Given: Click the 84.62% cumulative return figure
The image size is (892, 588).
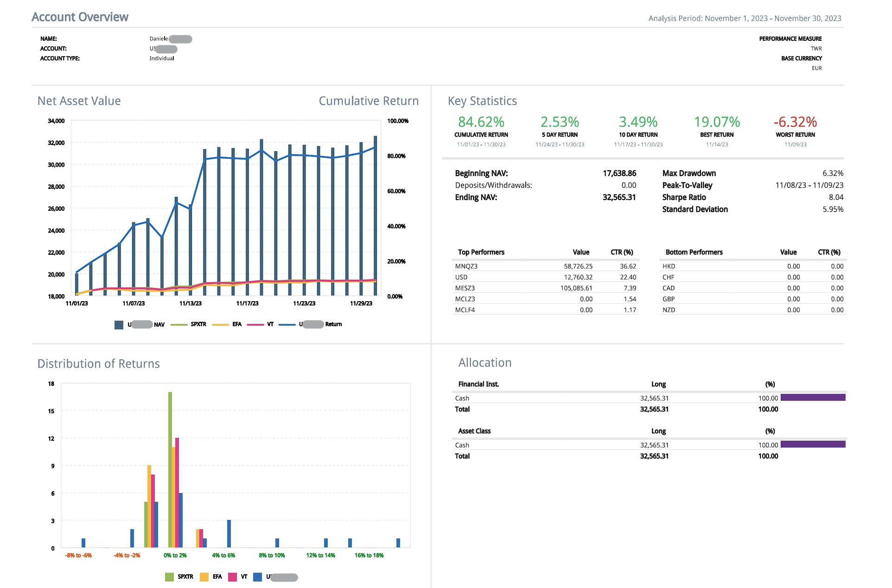Looking at the screenshot, I should click(481, 122).
